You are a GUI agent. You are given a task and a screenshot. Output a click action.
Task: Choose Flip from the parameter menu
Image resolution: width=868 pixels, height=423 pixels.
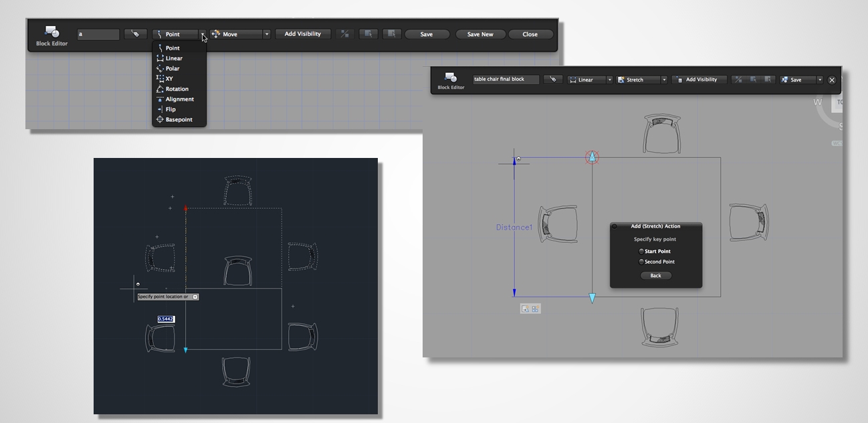coord(171,109)
